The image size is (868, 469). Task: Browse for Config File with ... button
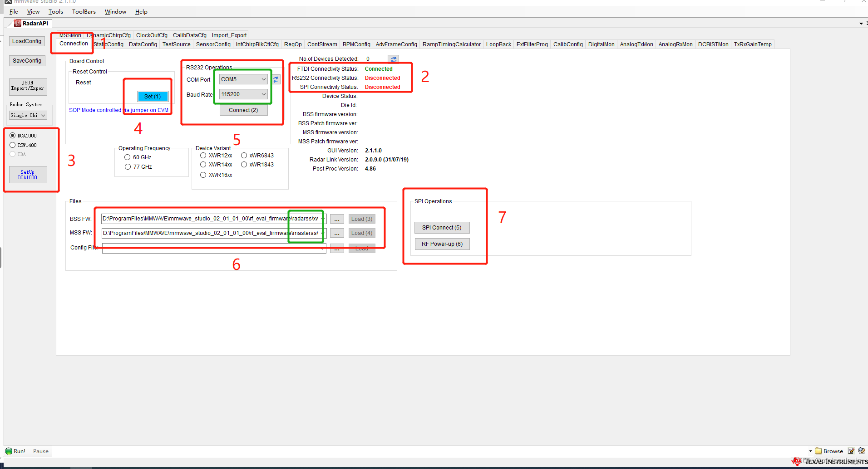[337, 248]
